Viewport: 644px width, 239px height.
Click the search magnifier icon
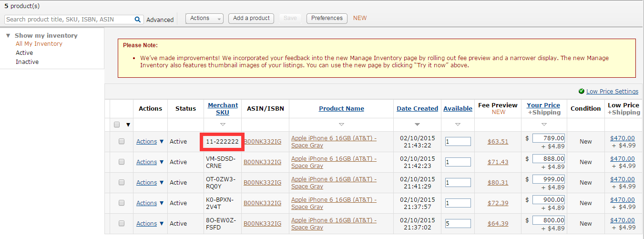coord(137,20)
